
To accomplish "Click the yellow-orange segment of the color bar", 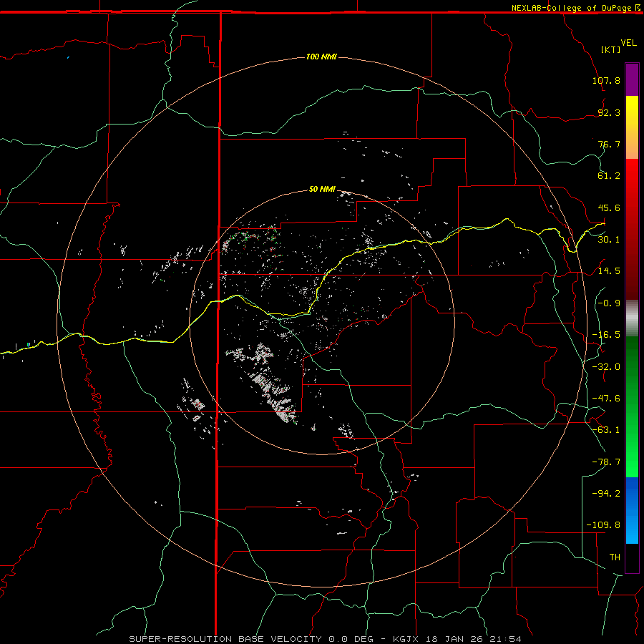I will point(632,127).
